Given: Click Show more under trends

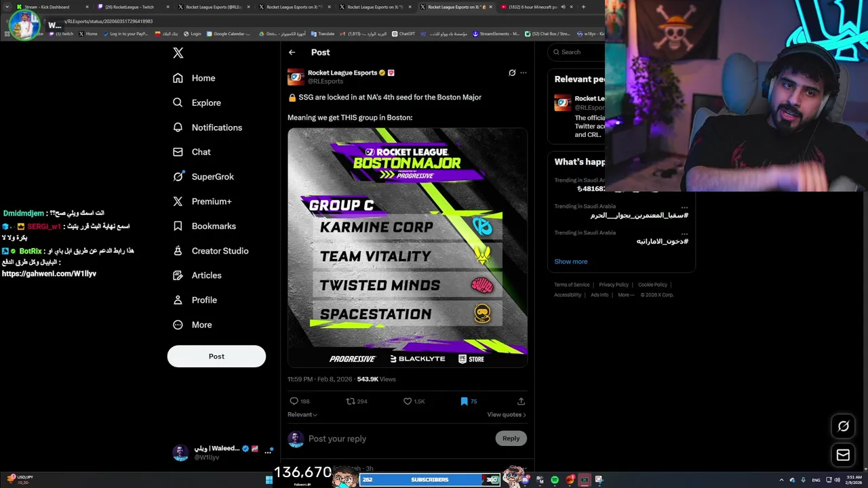Looking at the screenshot, I should click(571, 262).
